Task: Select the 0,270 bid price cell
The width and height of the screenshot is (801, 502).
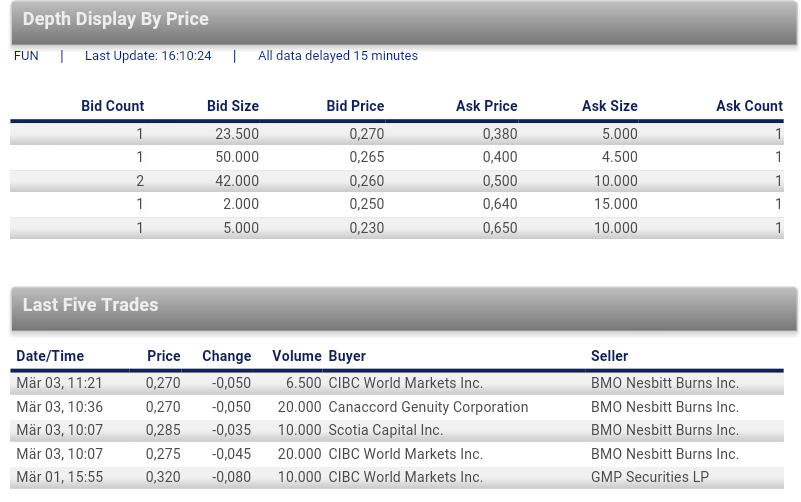Action: click(x=367, y=134)
